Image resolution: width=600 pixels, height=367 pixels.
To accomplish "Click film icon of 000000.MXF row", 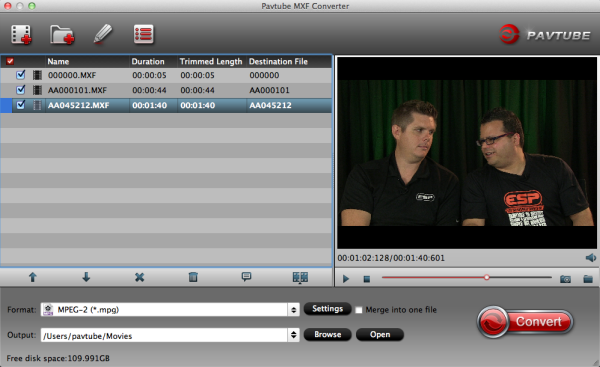I will coord(37,75).
